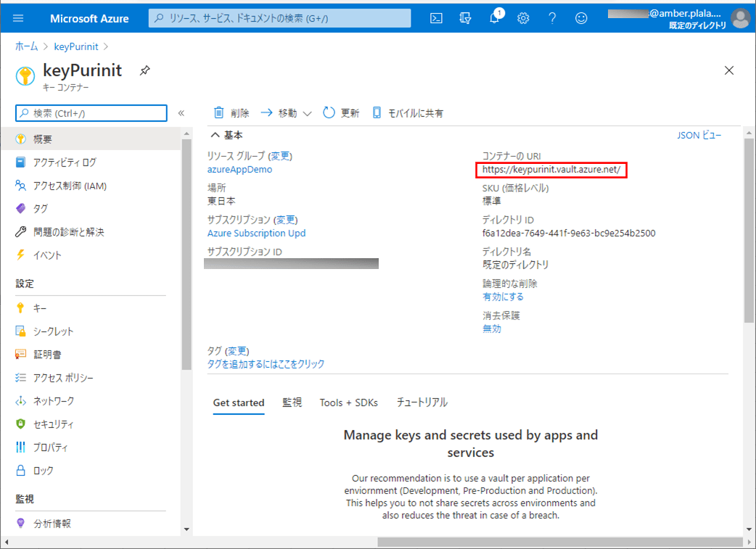Open directory and subscription filter icon
This screenshot has height=549, width=756.
465,18
